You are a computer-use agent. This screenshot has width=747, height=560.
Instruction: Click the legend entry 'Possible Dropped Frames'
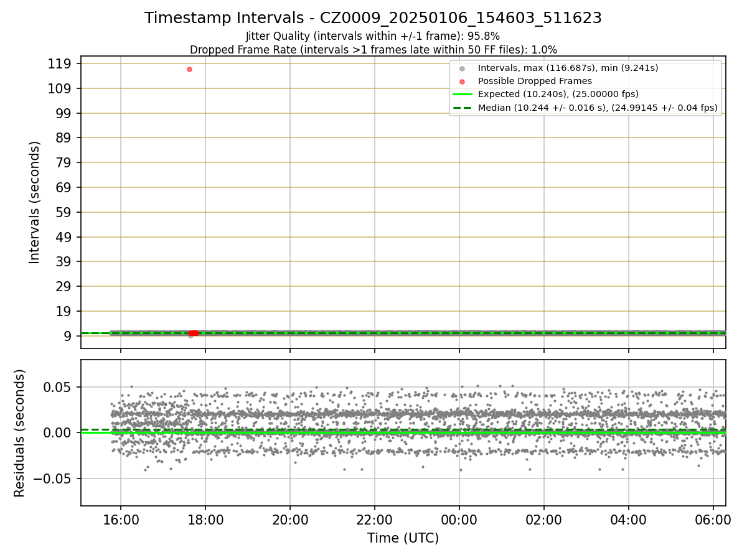tap(535, 81)
